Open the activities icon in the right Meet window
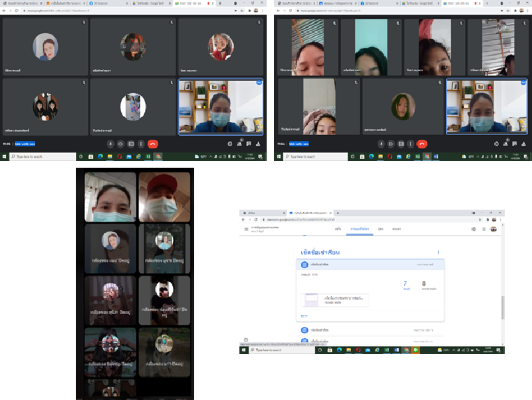The image size is (532, 400). click(x=523, y=144)
